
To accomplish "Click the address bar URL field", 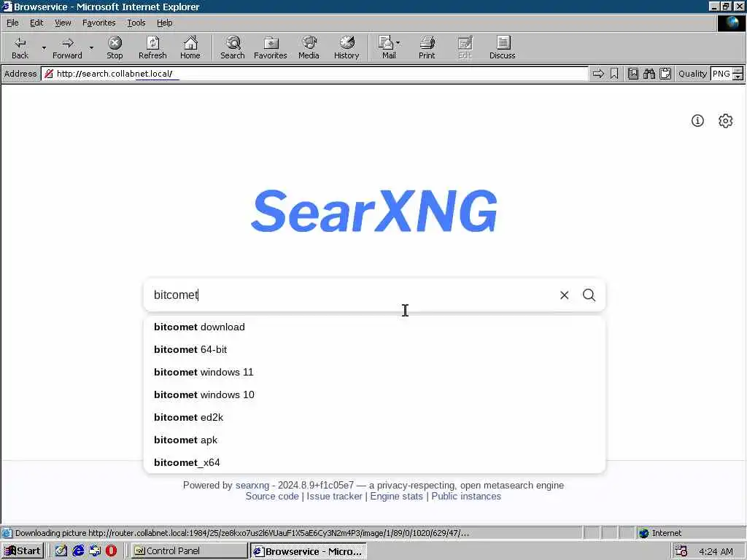I will [314, 74].
